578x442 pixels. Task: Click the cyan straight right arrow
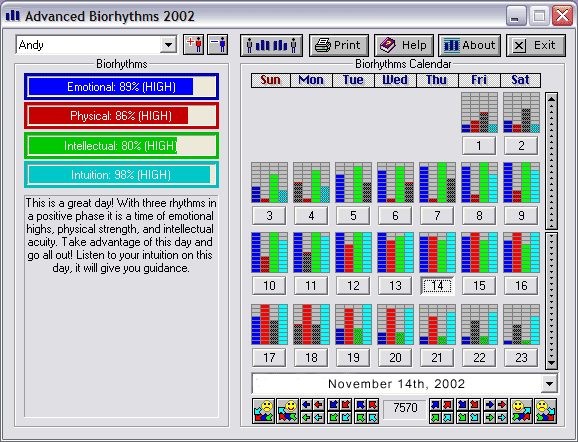click(502, 418)
